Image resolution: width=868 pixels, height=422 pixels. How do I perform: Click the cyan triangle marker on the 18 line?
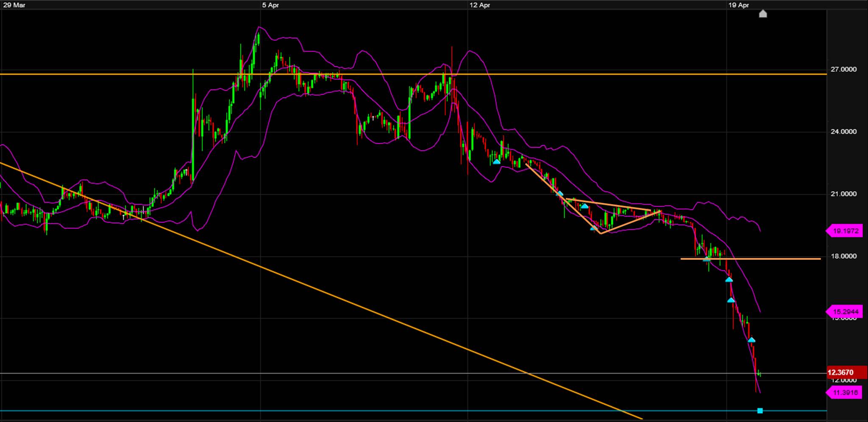point(707,259)
